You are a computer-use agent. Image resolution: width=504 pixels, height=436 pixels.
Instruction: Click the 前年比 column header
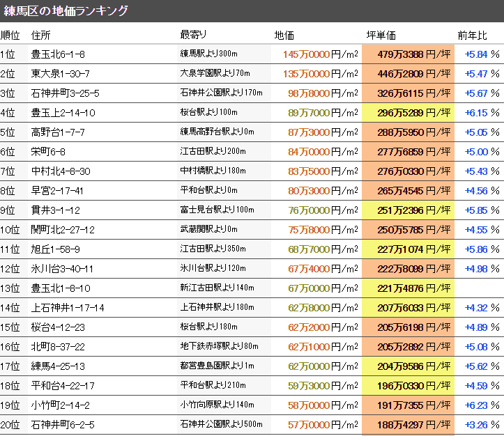(x=472, y=35)
